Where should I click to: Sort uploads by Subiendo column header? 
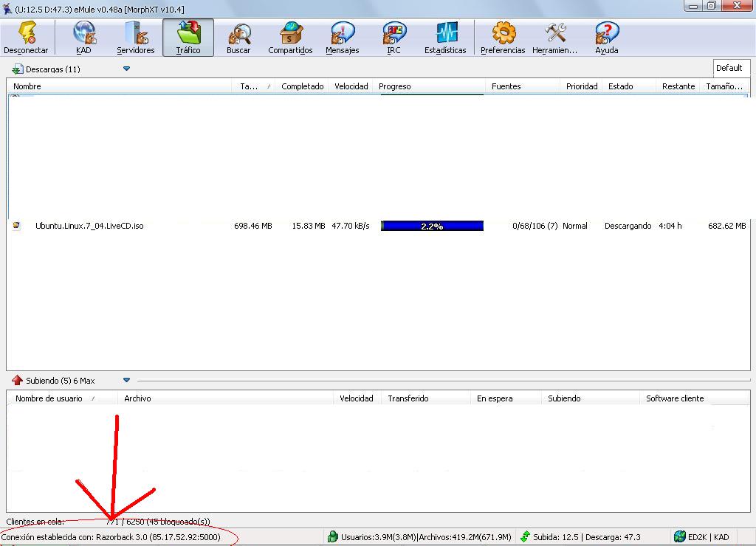[591, 398]
